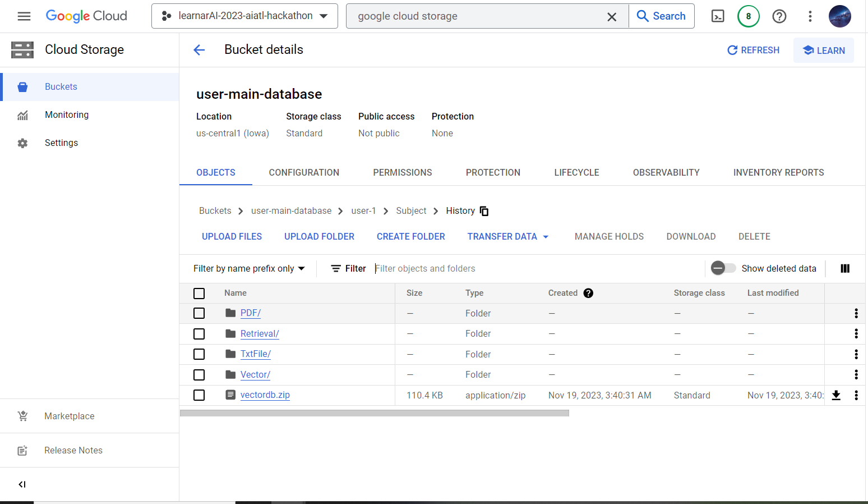Open Filter by name prefix only dropdown
The width and height of the screenshot is (868, 504).
point(250,269)
